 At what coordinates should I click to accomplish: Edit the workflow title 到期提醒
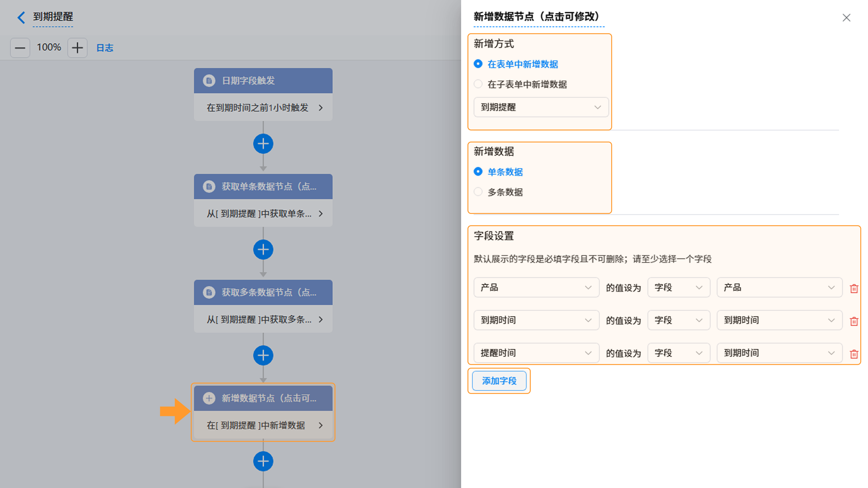(x=53, y=17)
